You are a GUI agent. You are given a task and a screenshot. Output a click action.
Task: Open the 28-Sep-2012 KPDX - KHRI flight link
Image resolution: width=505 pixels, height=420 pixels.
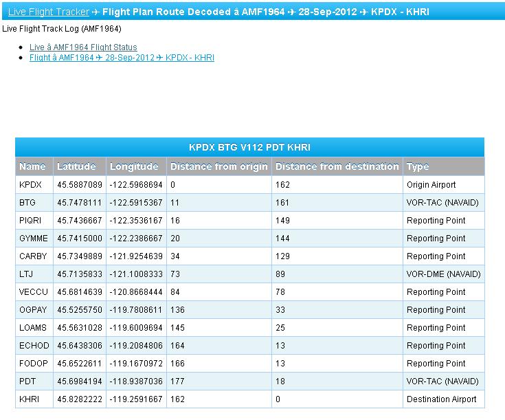[122, 58]
